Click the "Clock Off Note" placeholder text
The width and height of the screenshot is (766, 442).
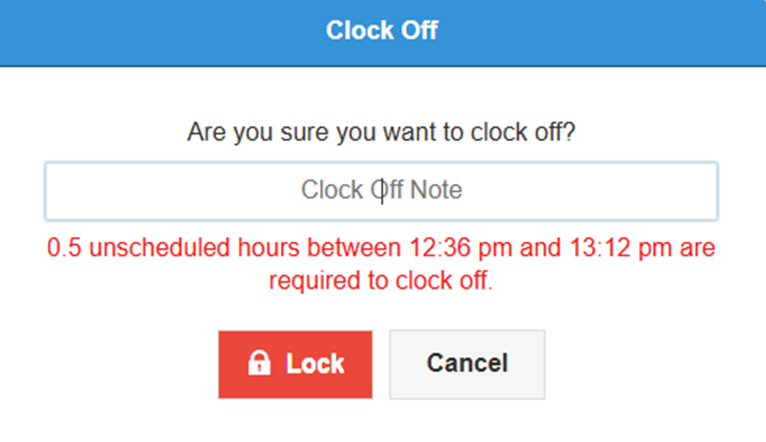click(381, 190)
